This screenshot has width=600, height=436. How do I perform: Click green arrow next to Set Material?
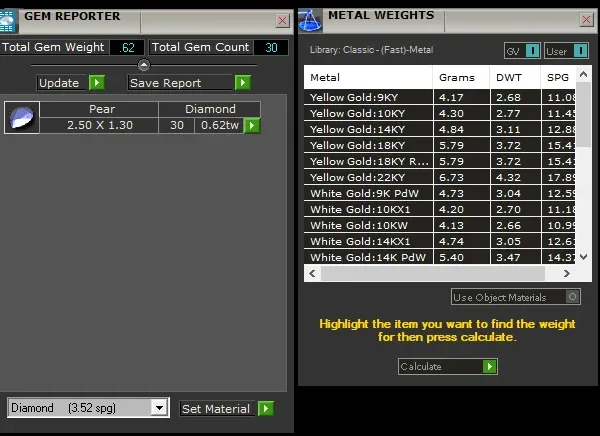pos(266,408)
